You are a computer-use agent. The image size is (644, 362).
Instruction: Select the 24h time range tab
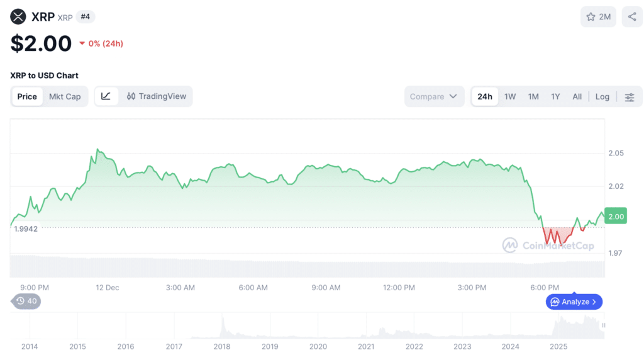484,97
